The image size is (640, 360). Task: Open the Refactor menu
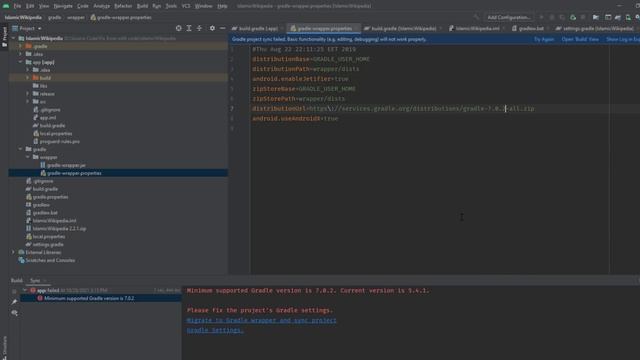pos(123,6)
